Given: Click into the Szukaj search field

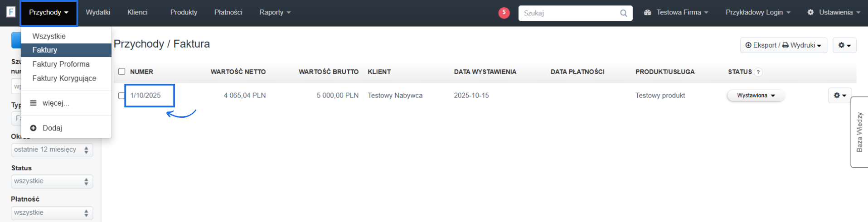Looking at the screenshot, I should [569, 13].
